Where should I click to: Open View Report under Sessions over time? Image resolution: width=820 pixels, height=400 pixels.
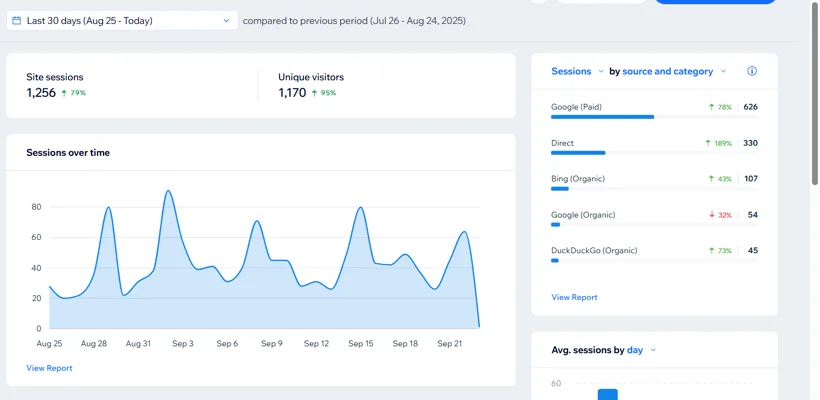pos(49,368)
